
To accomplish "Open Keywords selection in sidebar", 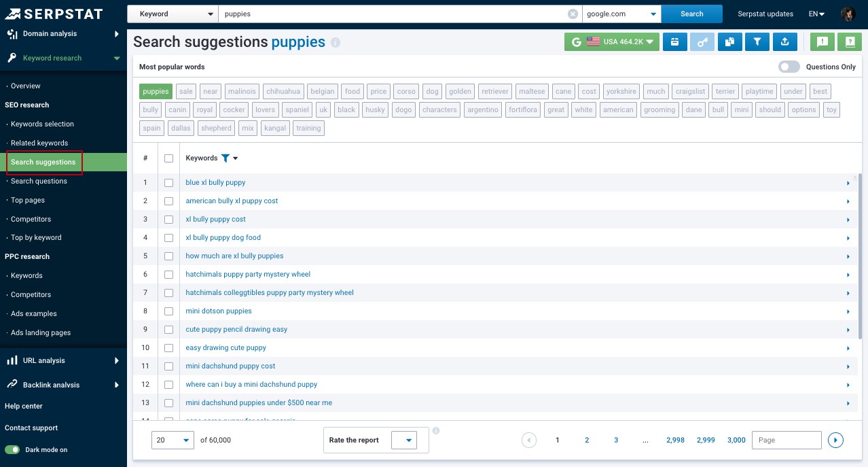I will [x=42, y=124].
